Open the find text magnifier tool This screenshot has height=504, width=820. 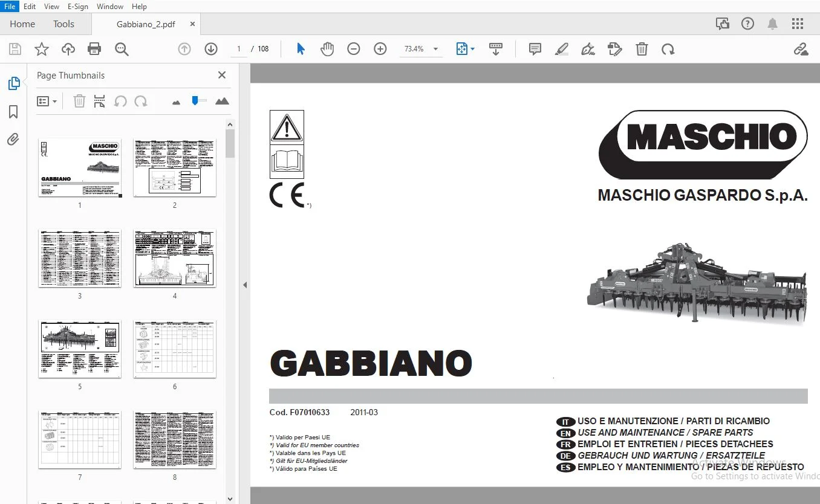click(x=122, y=49)
